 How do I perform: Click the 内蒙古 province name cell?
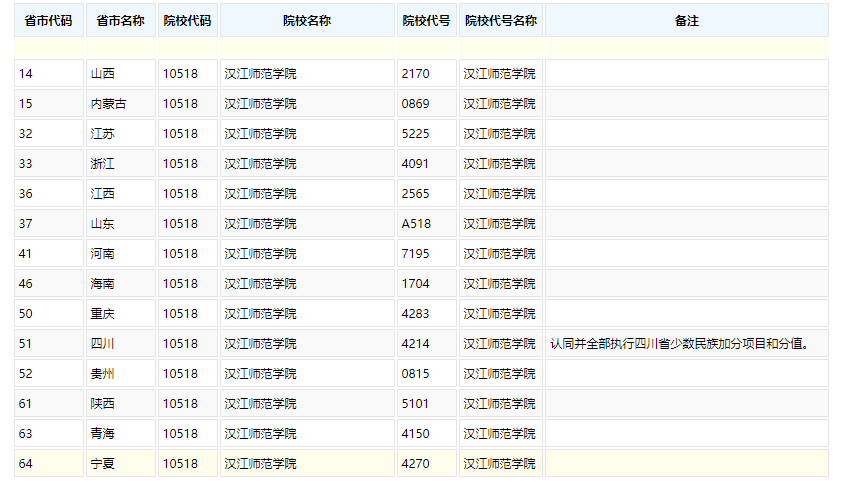109,104
